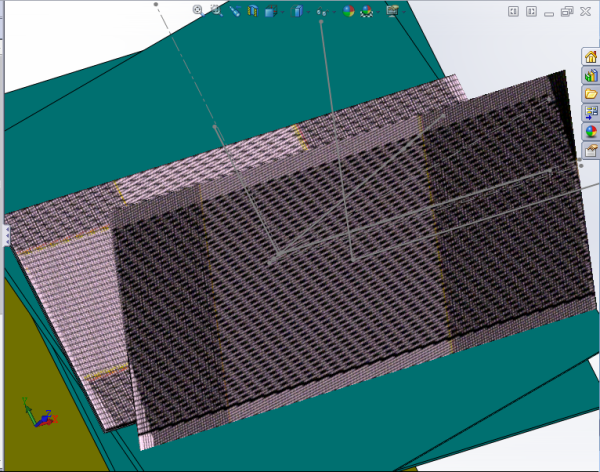Click the right document pane arrow button
600x472 pixels.
(529, 11)
